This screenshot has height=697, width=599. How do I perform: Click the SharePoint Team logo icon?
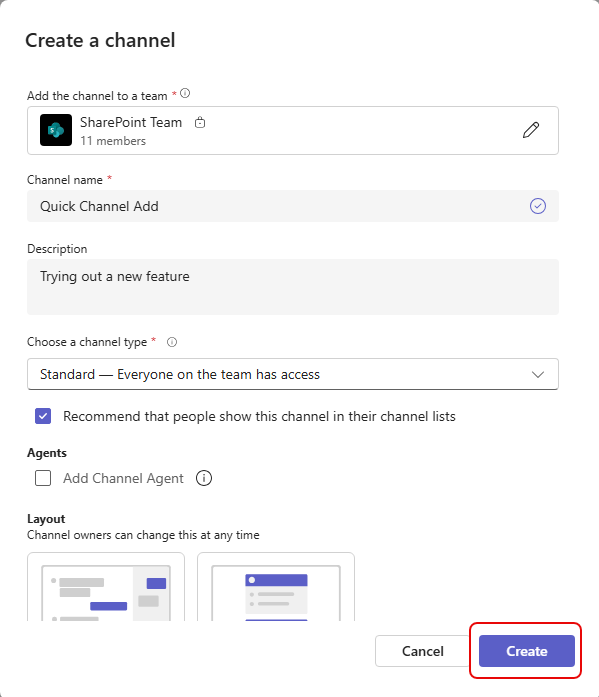pos(56,130)
